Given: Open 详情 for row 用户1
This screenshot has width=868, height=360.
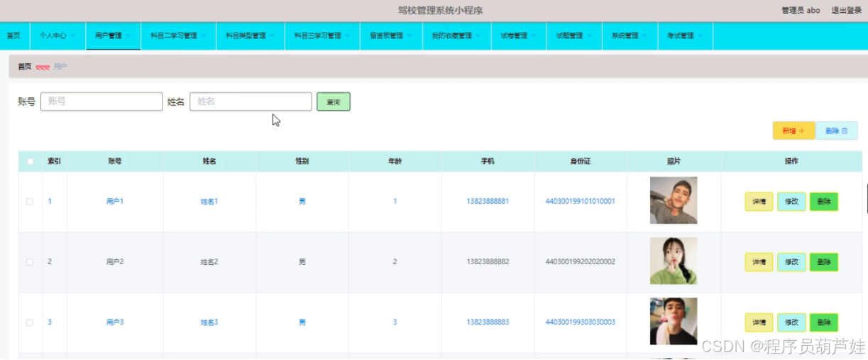Looking at the screenshot, I should click(x=759, y=202).
